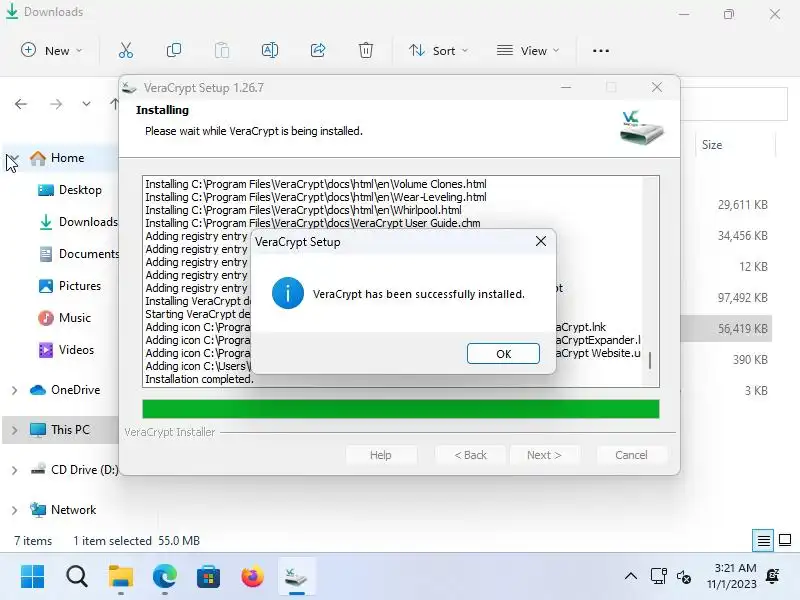Screen dimensions: 800x600
Task: Click the green installation progress bar
Action: [401, 409]
